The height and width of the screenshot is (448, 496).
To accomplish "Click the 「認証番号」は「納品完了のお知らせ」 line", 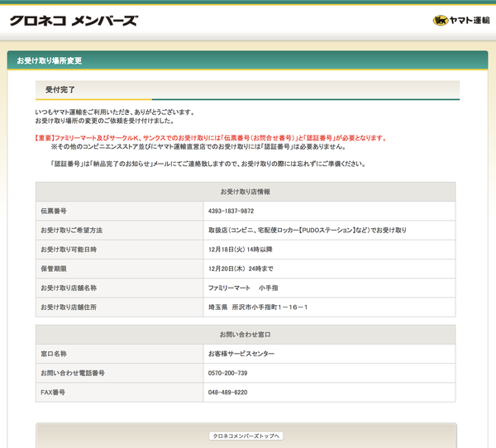I will 208,164.
